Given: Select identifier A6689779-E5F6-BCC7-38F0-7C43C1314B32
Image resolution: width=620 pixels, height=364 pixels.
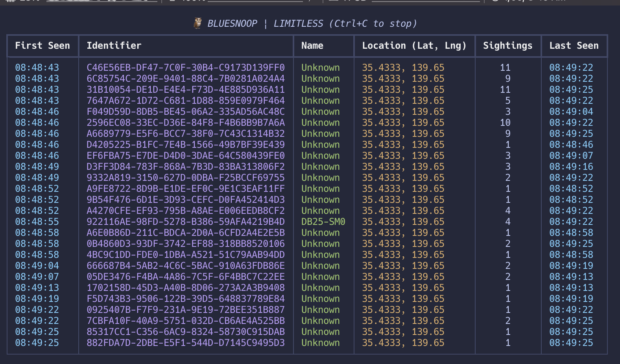Looking at the screenshot, I should click(x=186, y=134).
